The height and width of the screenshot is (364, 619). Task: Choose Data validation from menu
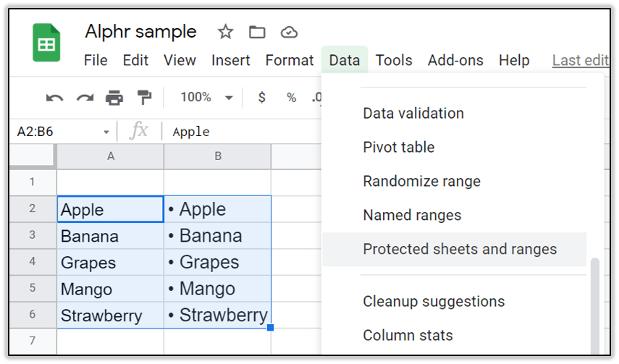pos(413,113)
